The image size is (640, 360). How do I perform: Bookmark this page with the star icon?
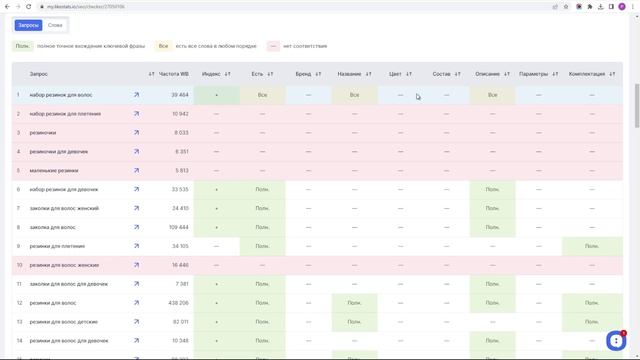click(x=566, y=7)
